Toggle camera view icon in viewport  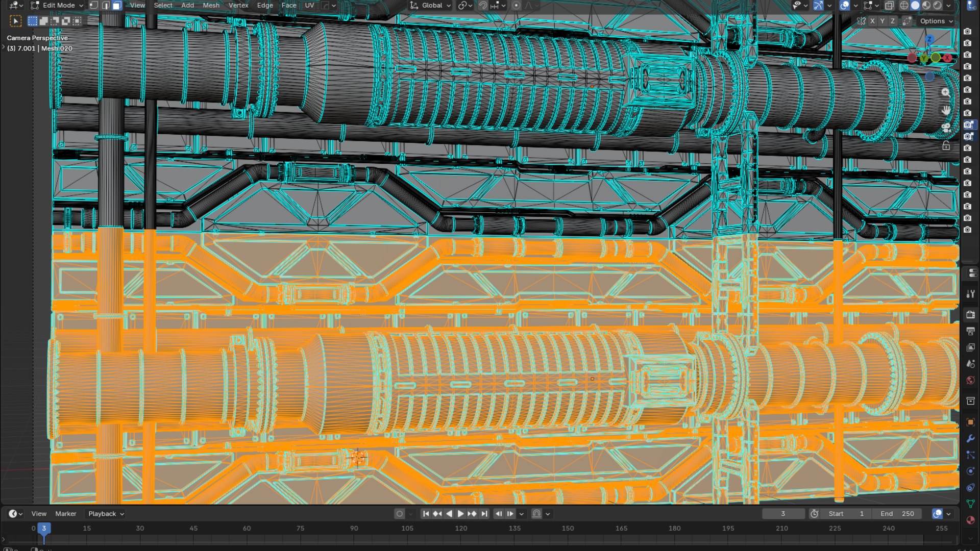coord(946,128)
